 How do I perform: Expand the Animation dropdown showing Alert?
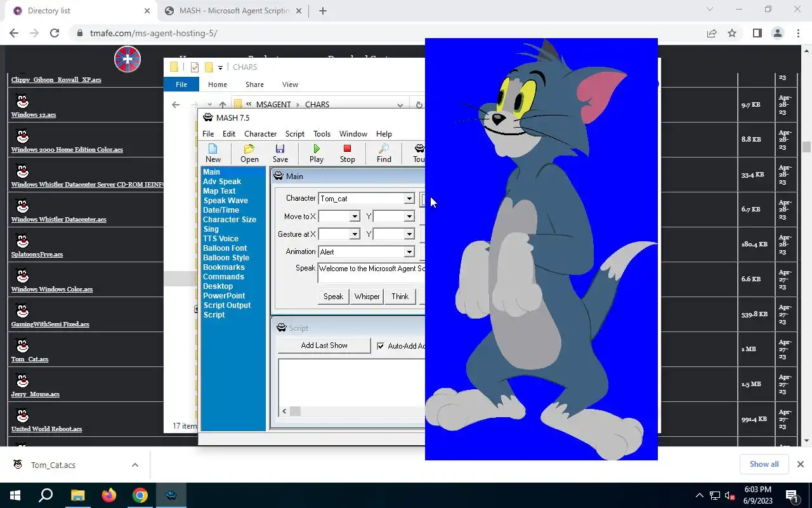tap(409, 252)
